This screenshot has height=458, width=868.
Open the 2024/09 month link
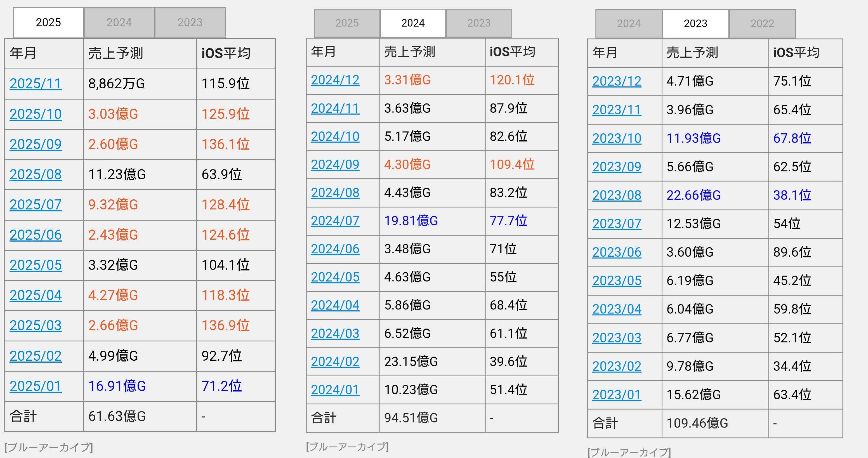[335, 164]
